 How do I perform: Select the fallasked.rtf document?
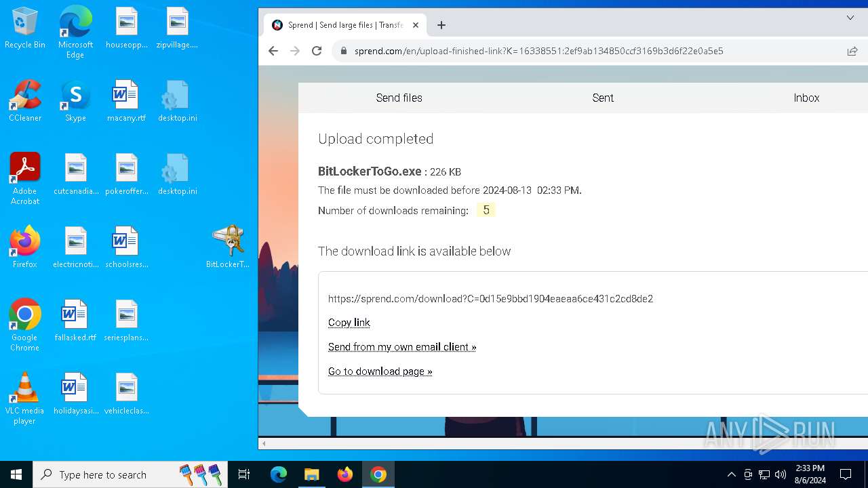(75, 321)
